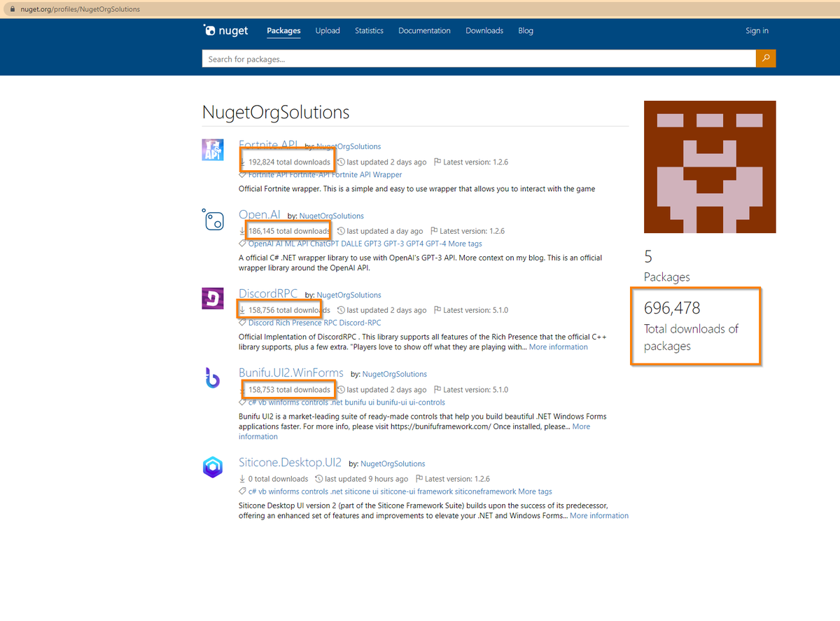Click the 186,145 total downloads text
The image size is (840, 621).
click(x=289, y=231)
